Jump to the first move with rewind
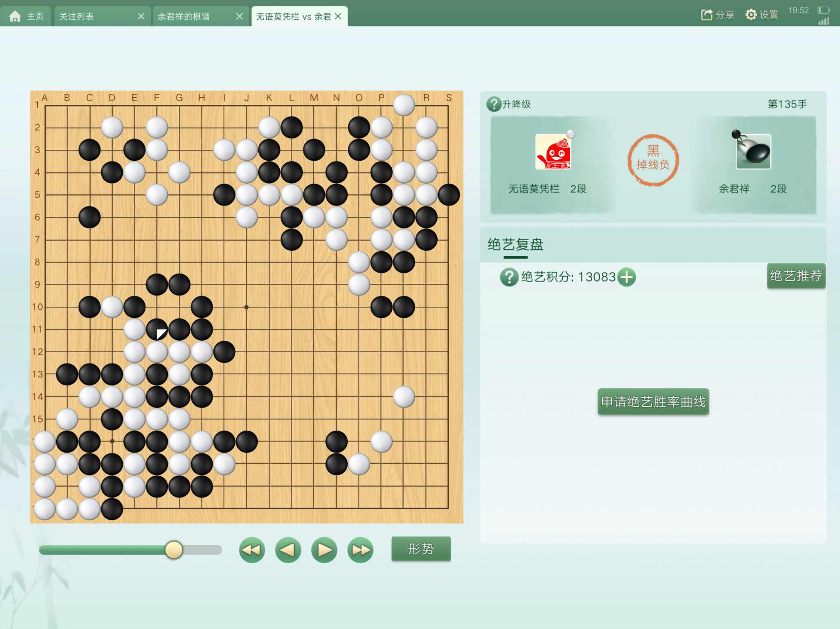Viewport: 840px width, 629px height. (252, 549)
